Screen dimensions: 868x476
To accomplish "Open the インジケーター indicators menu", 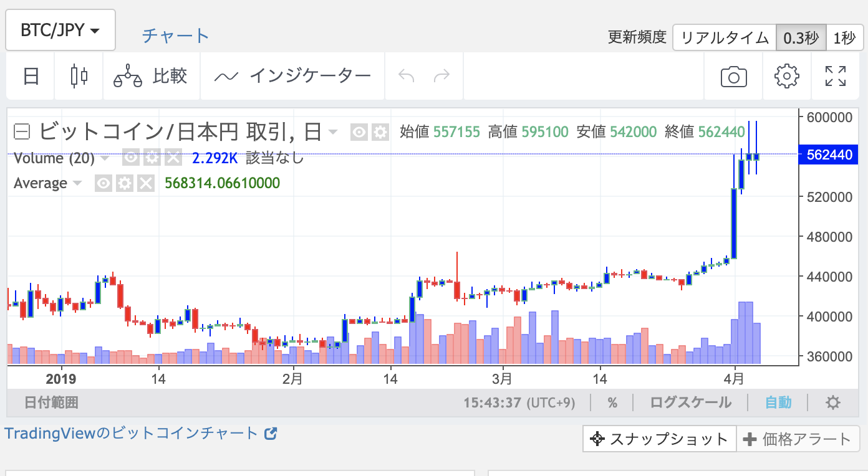I will pos(292,76).
